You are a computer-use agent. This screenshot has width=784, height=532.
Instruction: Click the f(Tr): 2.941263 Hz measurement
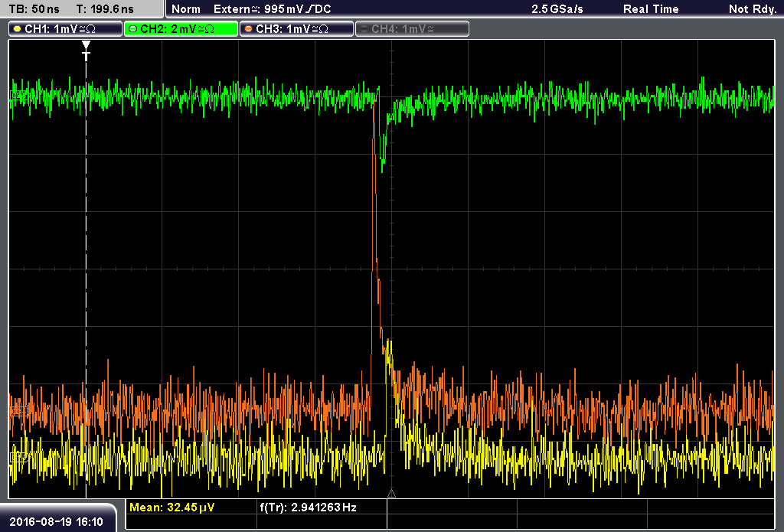pyautogui.click(x=308, y=508)
